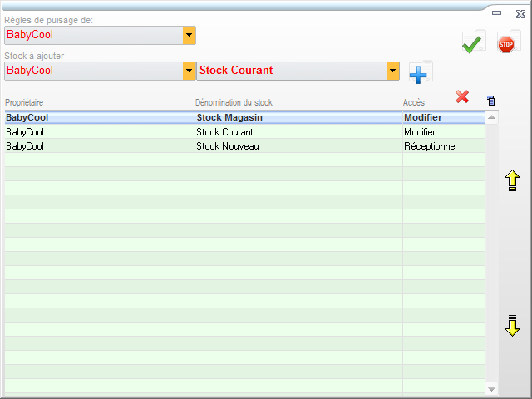The image size is (532, 399).
Task: Click the yellow move up arrow
Action: point(512,180)
